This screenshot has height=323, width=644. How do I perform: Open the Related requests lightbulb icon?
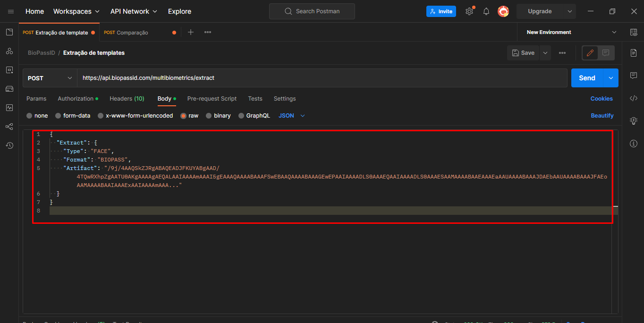[634, 121]
